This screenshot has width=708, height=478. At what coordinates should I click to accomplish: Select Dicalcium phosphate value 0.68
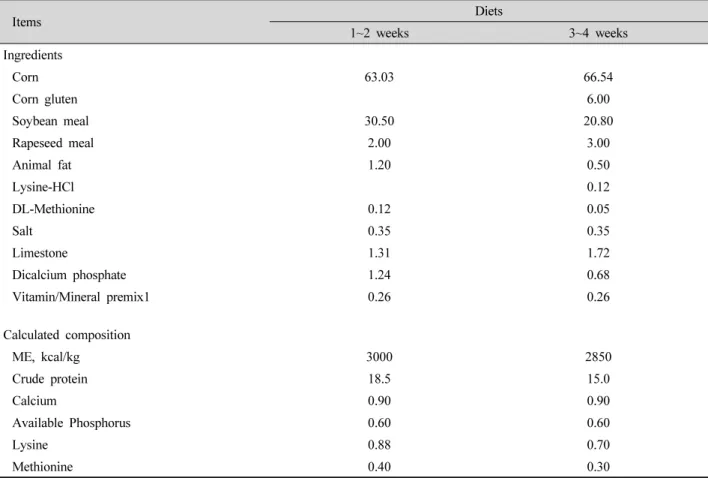coord(598,275)
